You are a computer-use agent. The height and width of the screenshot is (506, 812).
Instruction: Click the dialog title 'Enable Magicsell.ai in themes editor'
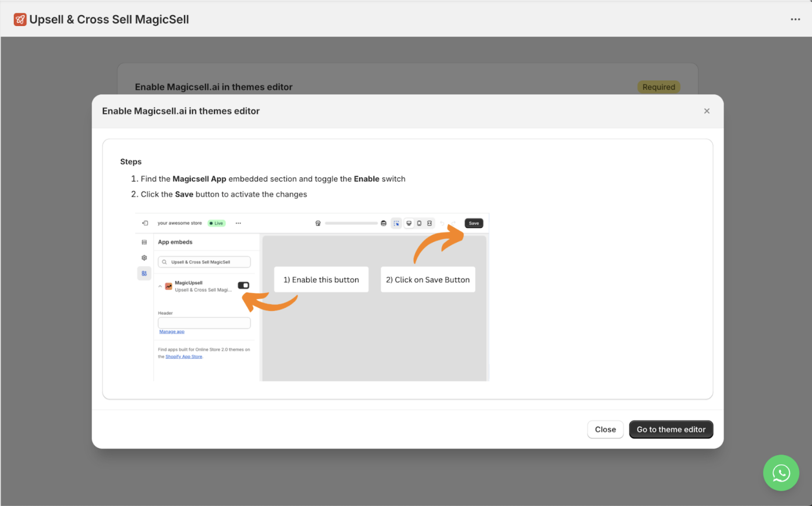pos(181,111)
